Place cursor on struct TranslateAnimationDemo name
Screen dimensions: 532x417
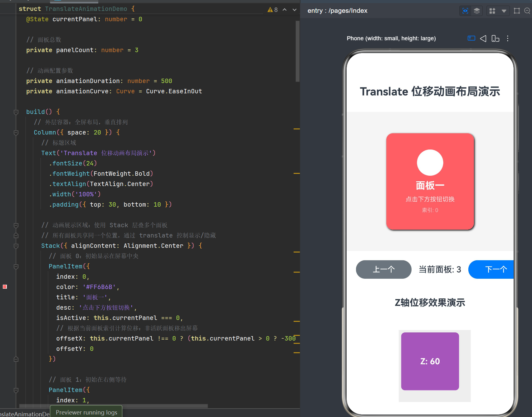(86, 9)
